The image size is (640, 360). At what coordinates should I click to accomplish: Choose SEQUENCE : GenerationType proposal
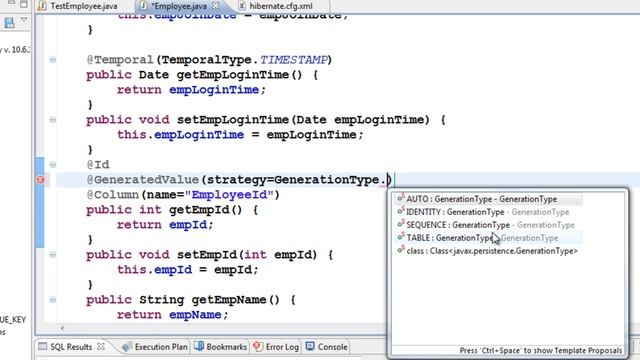point(488,225)
